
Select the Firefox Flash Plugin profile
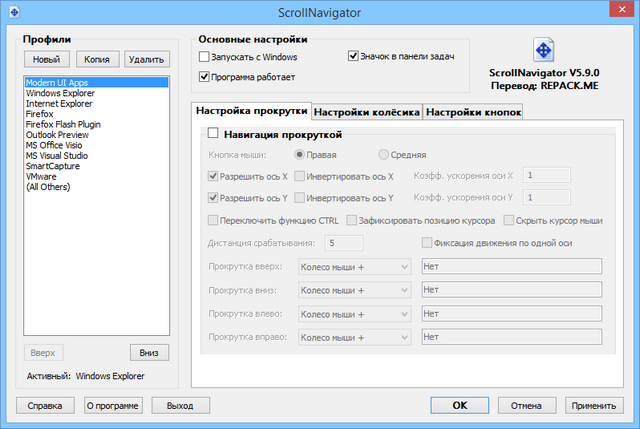[96, 124]
